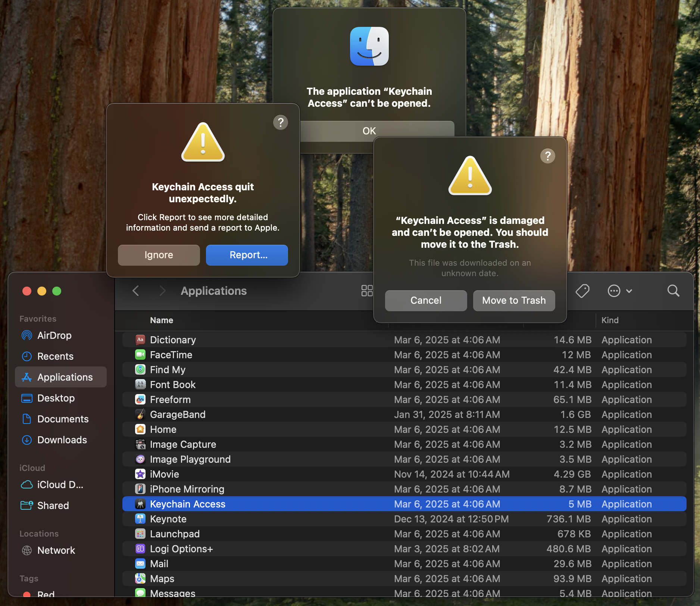Go back in Finder window
This screenshot has width=700, height=606.
pyautogui.click(x=136, y=291)
